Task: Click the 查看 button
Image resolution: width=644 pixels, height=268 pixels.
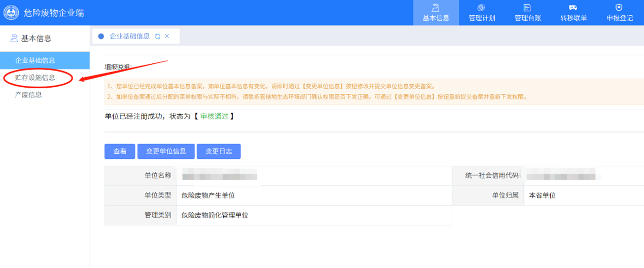Action: pos(120,151)
